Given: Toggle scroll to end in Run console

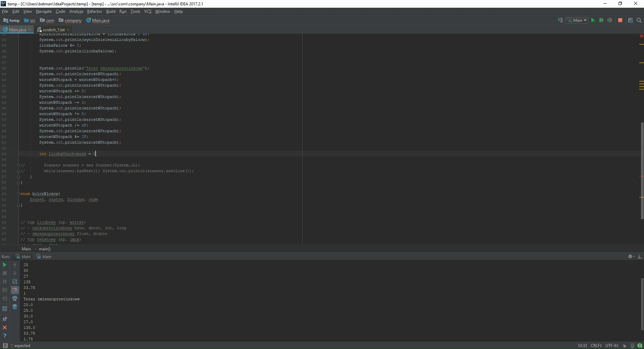Looking at the screenshot, I should tap(15, 290).
